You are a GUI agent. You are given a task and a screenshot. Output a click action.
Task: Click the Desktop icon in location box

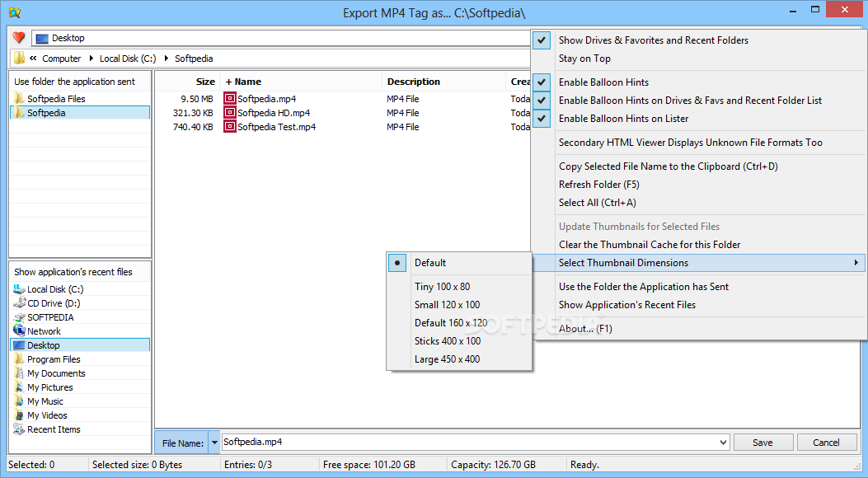pos(42,38)
